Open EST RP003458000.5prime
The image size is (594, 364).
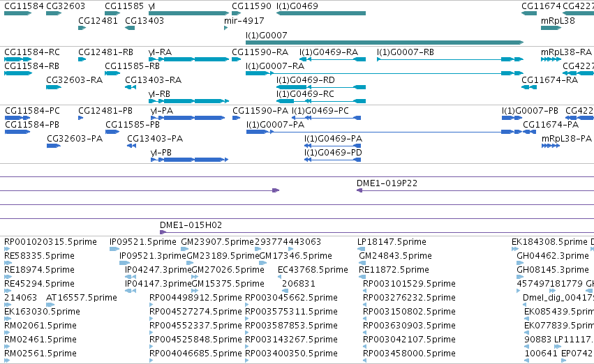(x=365, y=361)
